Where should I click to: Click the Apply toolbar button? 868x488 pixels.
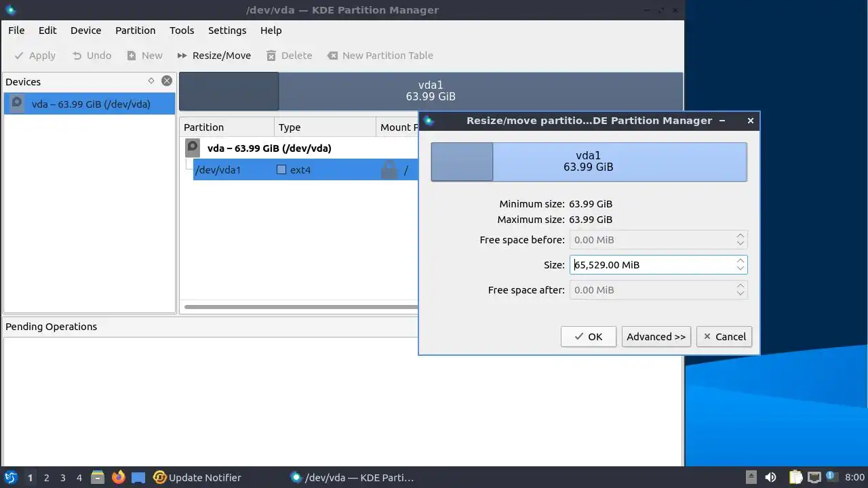click(35, 56)
